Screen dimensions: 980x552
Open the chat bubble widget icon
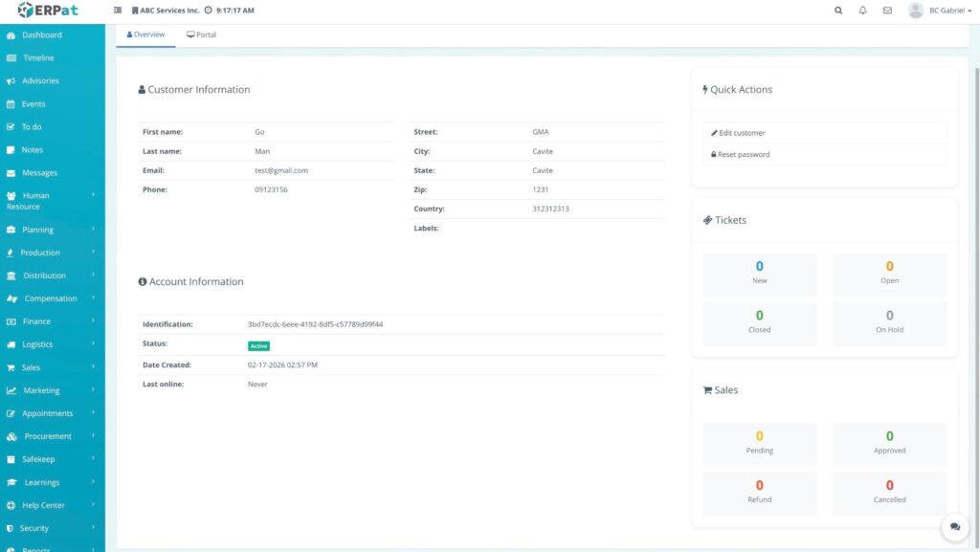954,527
